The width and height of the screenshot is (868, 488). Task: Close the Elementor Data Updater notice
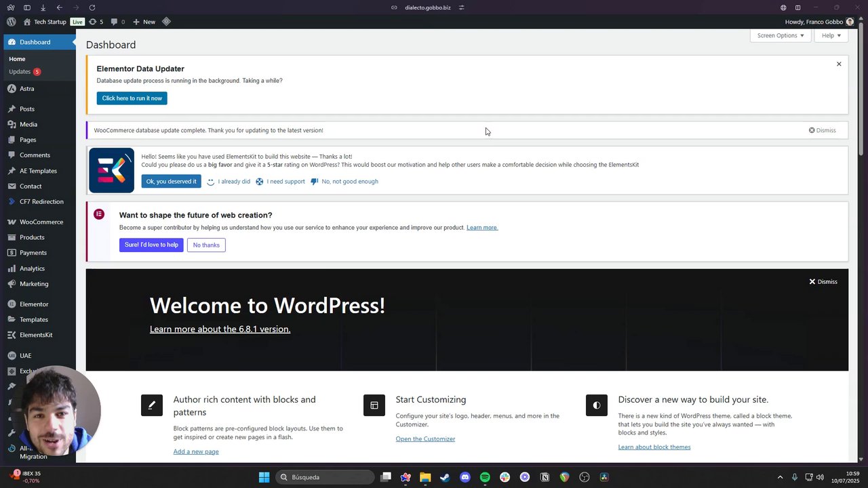pyautogui.click(x=839, y=64)
